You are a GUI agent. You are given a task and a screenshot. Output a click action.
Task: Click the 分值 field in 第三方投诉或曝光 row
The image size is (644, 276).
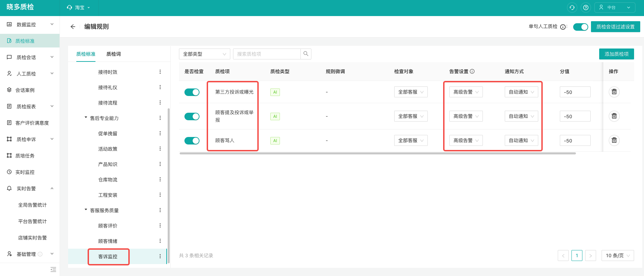575,92
